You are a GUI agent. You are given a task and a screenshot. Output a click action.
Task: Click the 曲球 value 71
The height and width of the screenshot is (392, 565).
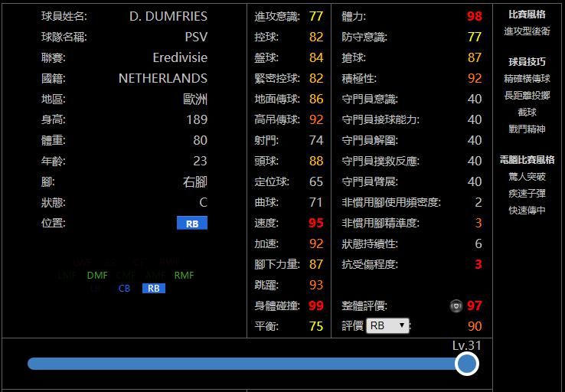(316, 202)
